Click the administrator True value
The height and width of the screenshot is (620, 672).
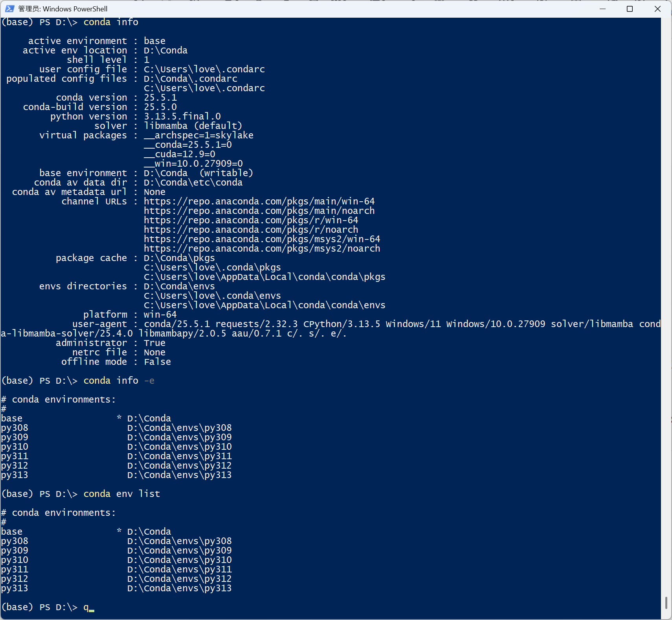(154, 342)
